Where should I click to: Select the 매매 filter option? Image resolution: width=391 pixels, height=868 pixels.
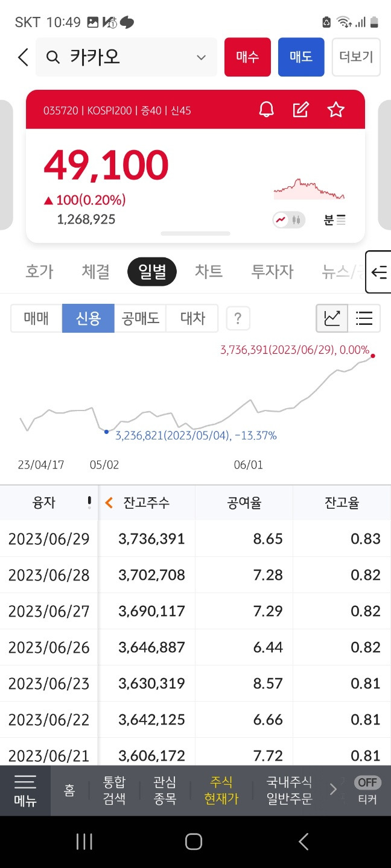(36, 318)
